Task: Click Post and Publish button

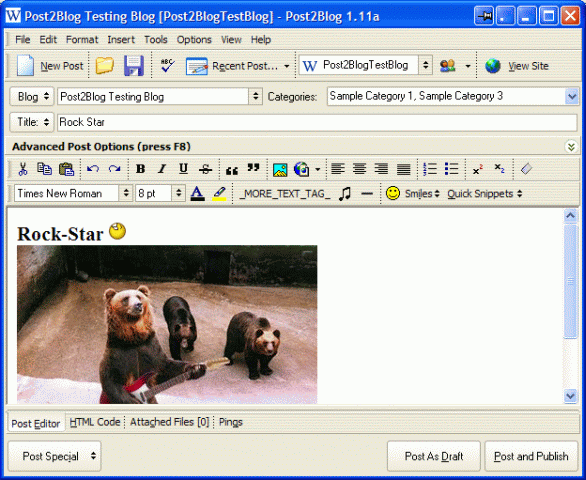Action: click(x=531, y=456)
